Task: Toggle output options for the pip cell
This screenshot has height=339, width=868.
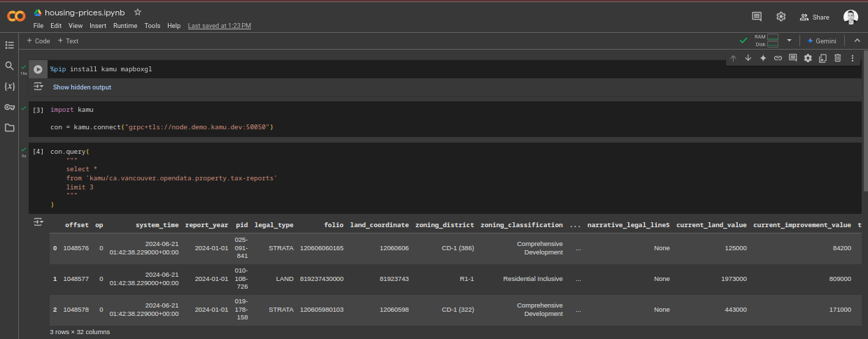Action: tap(38, 87)
